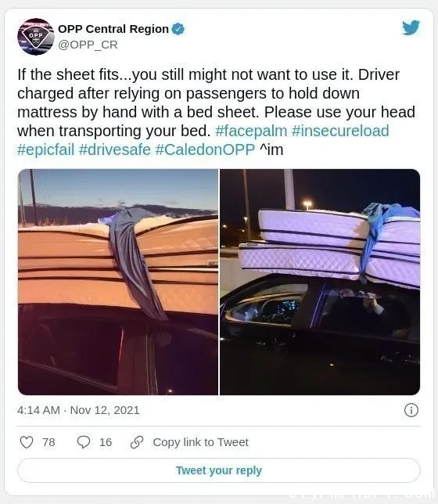Viewport: 438px width, 504px height.
Task: Click the 16 replies count
Action: pyautogui.click(x=106, y=442)
